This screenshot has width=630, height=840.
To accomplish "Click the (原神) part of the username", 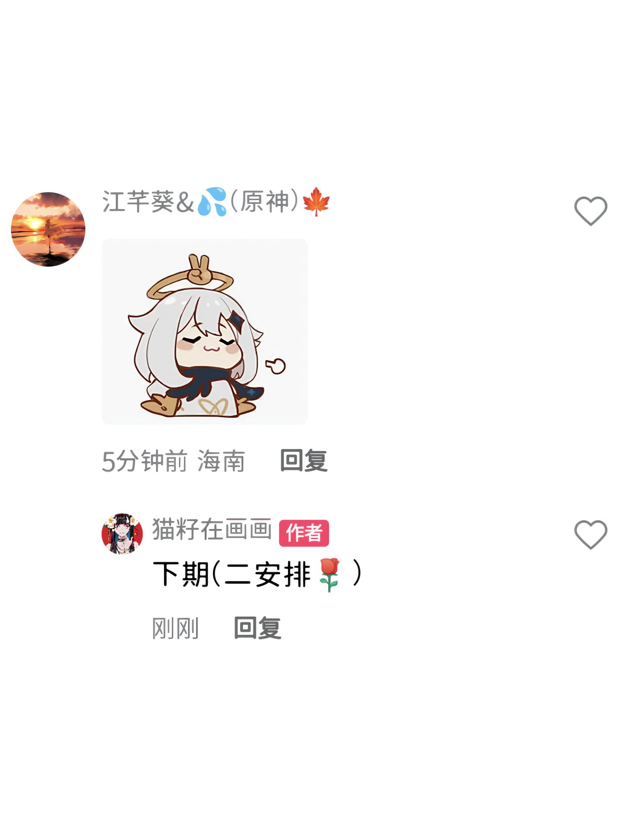I will click(x=265, y=202).
